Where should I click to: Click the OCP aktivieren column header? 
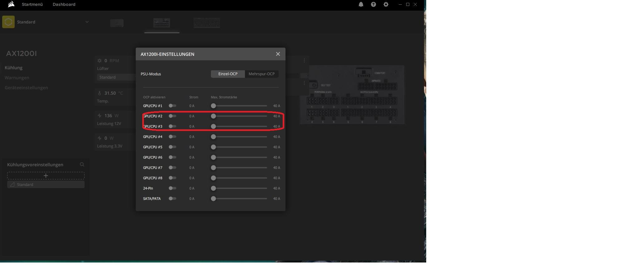point(154,97)
